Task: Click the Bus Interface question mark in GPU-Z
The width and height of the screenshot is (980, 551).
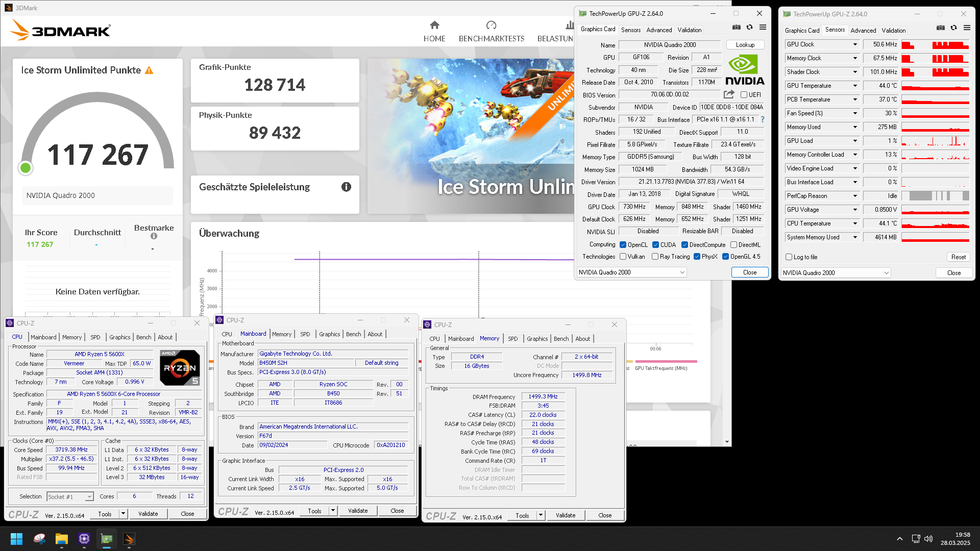Action: pyautogui.click(x=763, y=119)
